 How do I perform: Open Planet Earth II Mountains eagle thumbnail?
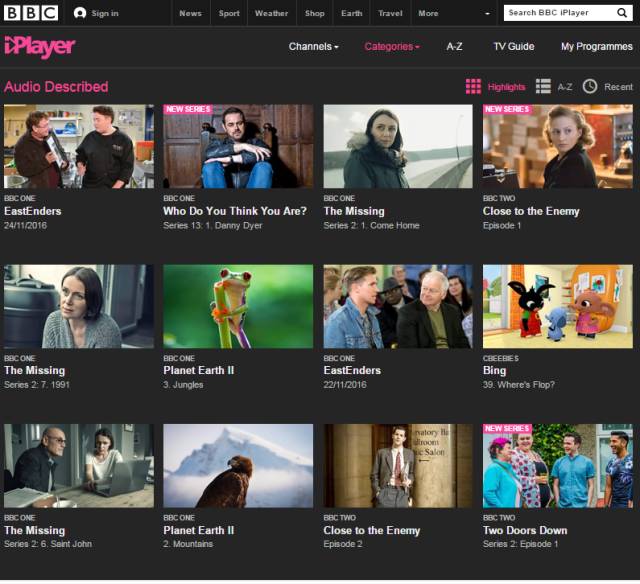click(238, 466)
